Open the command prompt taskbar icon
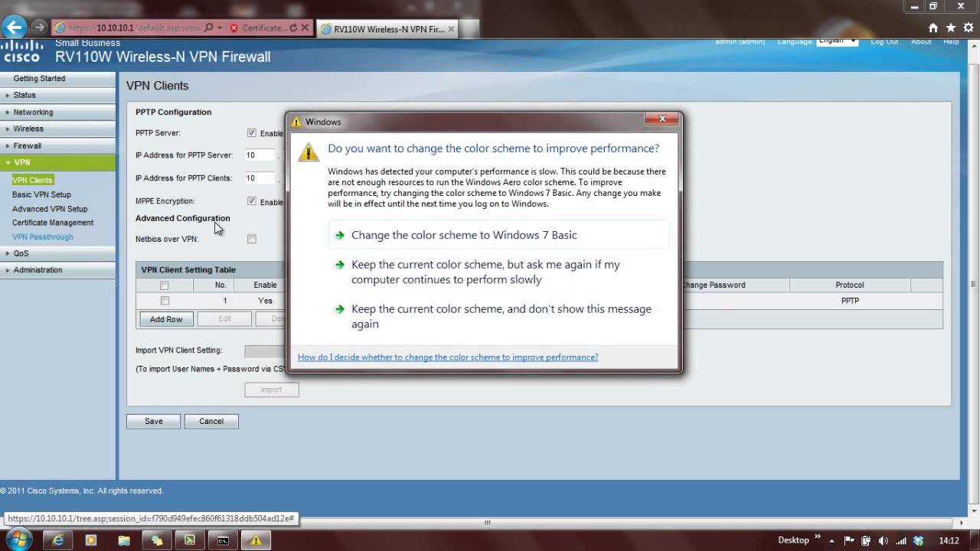980x551 pixels. [223, 540]
